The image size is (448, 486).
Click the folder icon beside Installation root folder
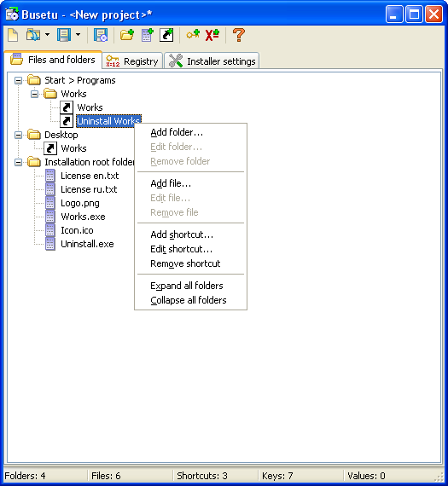[34, 162]
